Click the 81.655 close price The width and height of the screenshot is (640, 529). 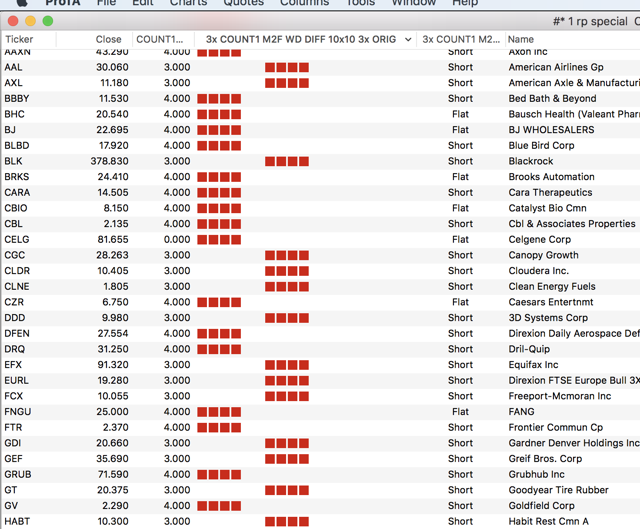click(x=113, y=239)
